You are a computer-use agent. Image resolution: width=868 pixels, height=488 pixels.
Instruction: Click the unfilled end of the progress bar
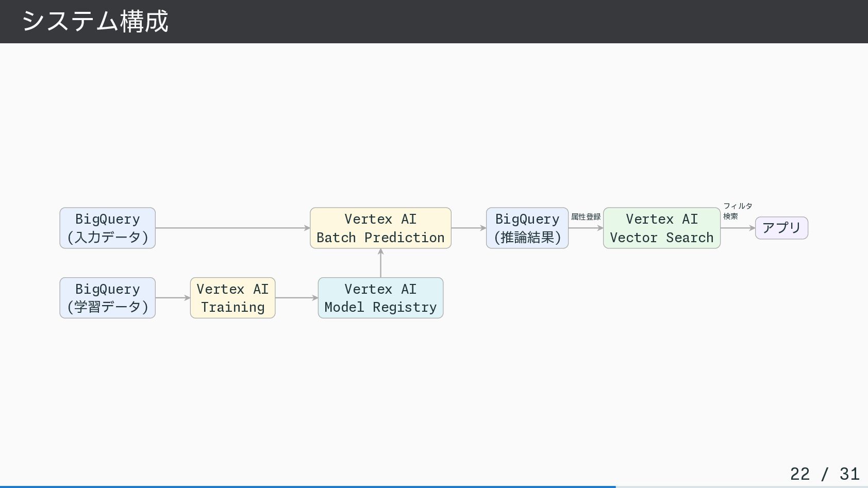coord(741,486)
